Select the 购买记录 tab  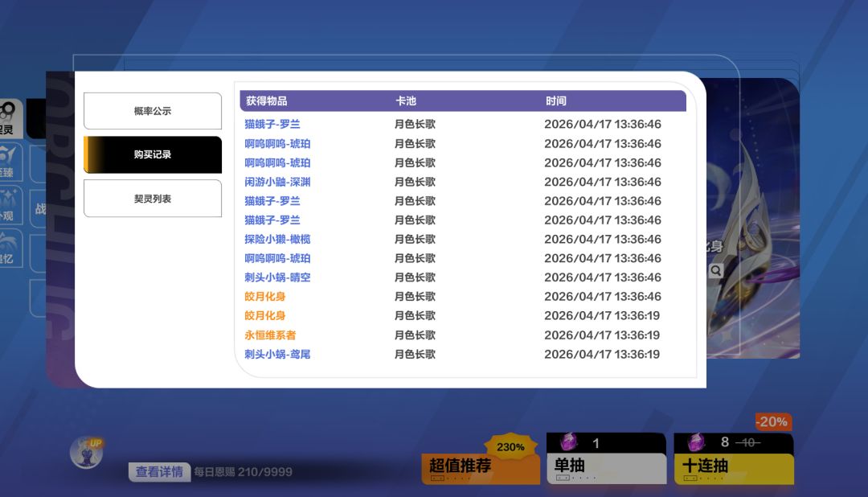click(x=152, y=154)
